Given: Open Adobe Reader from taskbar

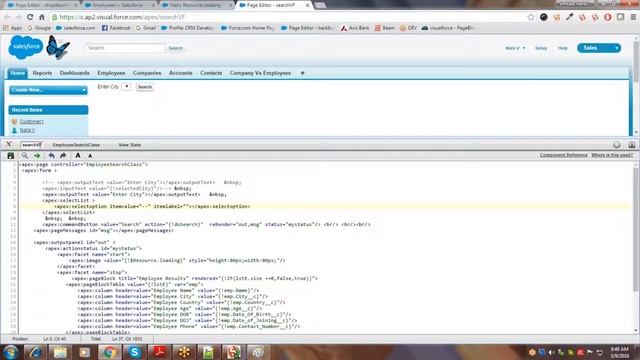Looking at the screenshot, I should [x=159, y=352].
